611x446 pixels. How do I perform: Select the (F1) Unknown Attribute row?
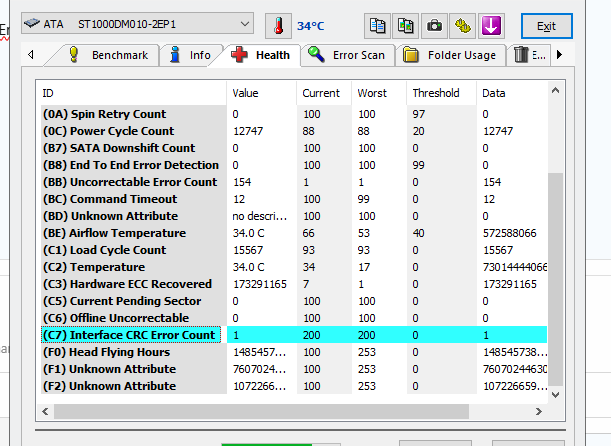click(294, 369)
